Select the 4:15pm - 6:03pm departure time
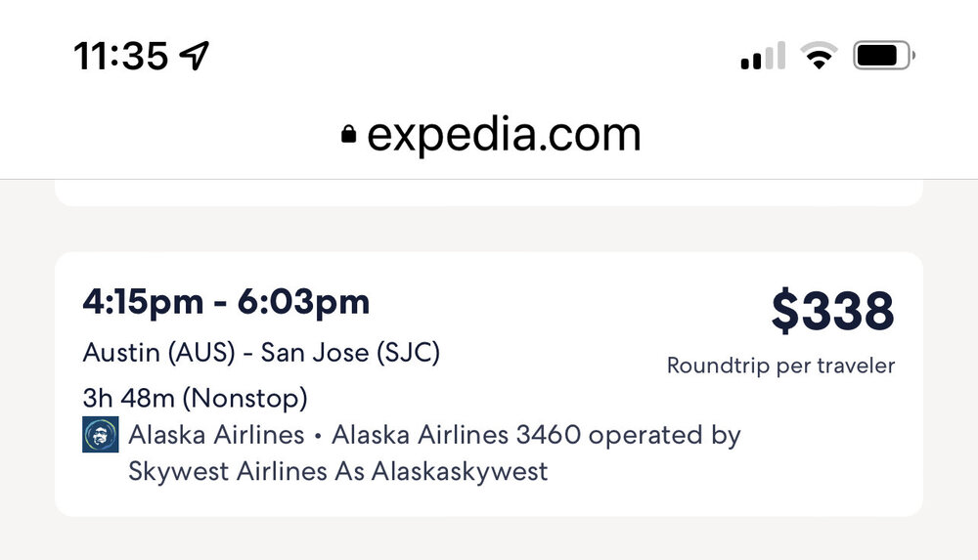Image resolution: width=978 pixels, height=560 pixels. (x=226, y=302)
